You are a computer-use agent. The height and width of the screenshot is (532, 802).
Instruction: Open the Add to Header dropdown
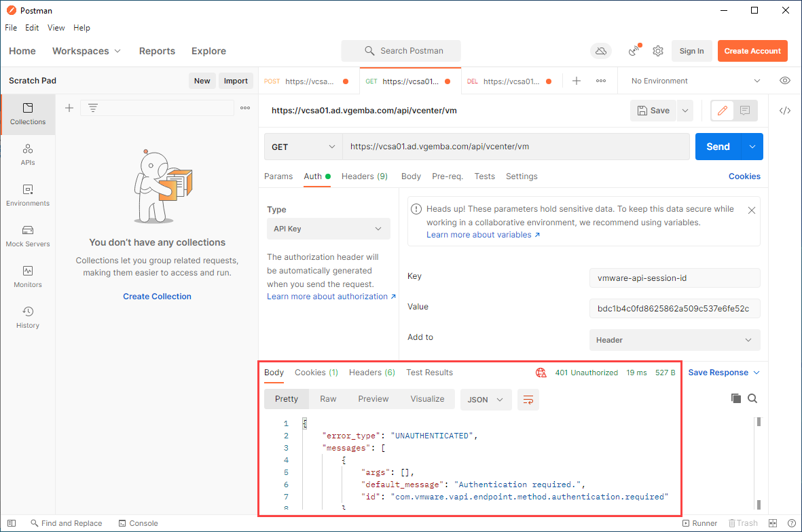tap(674, 340)
